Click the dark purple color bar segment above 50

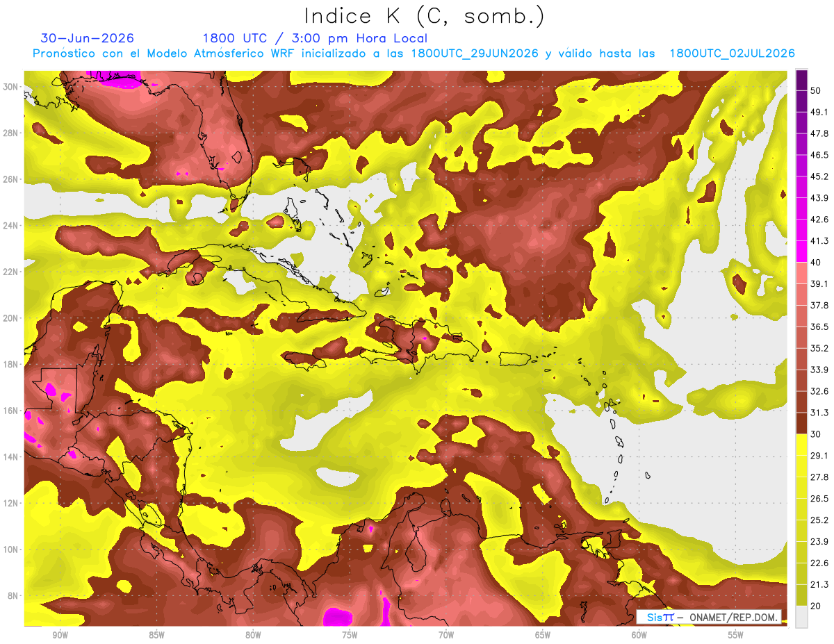click(802, 79)
